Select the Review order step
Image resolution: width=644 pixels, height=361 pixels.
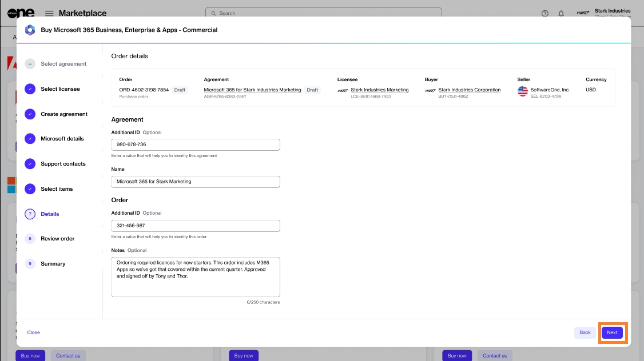(x=57, y=239)
